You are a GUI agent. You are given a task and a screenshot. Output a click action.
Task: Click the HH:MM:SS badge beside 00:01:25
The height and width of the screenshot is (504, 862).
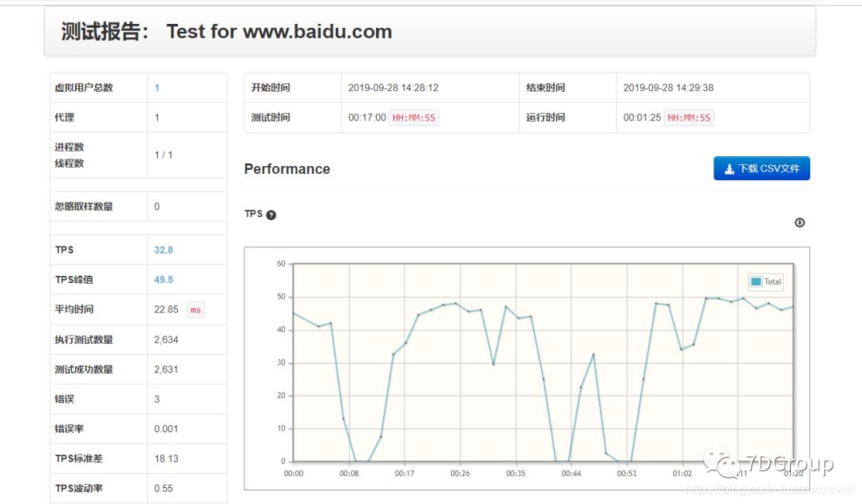[689, 117]
